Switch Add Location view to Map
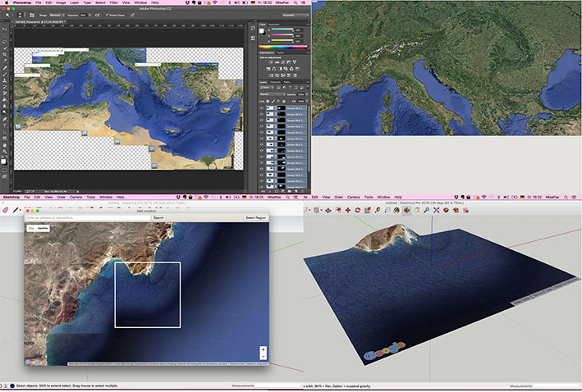582x392 pixels. pos(31,229)
